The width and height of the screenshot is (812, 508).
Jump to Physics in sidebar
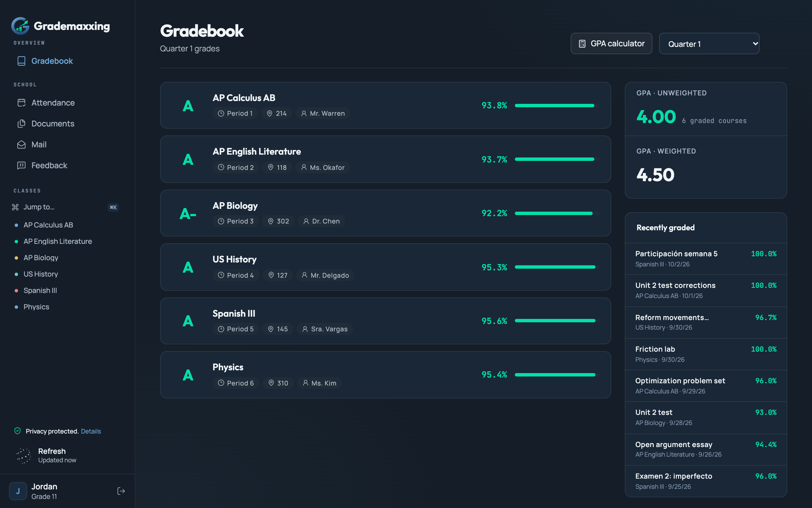pos(36,307)
